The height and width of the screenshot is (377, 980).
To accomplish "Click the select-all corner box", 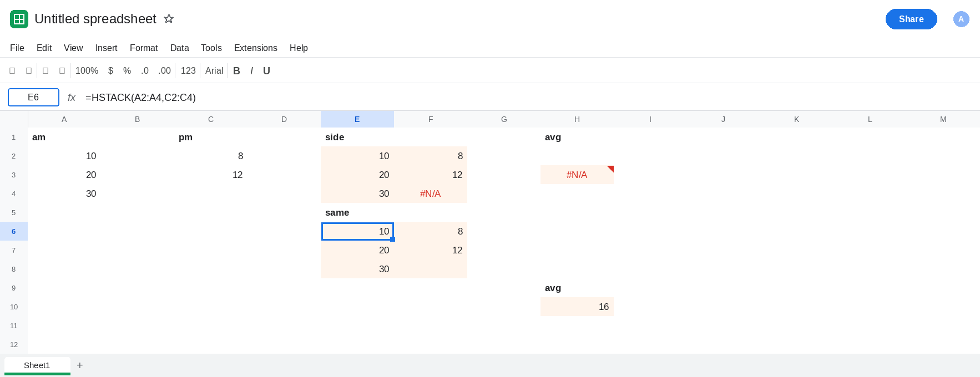I will click(14, 119).
